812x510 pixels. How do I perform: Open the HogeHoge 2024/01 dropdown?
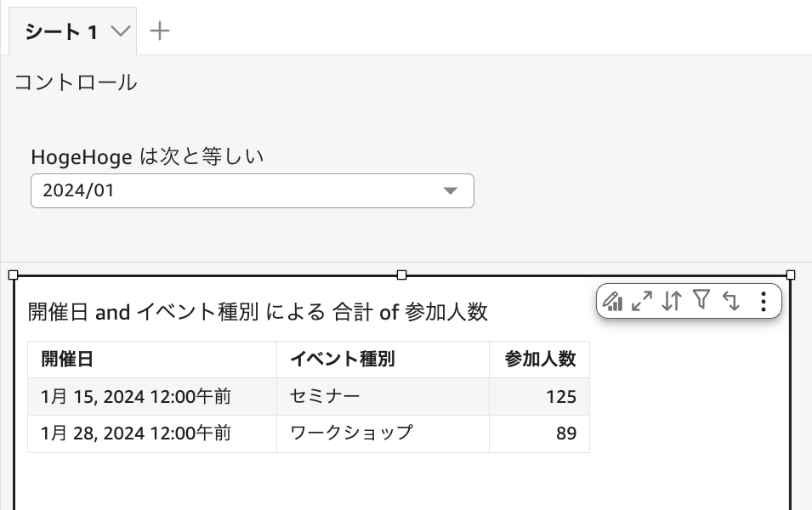click(x=252, y=190)
